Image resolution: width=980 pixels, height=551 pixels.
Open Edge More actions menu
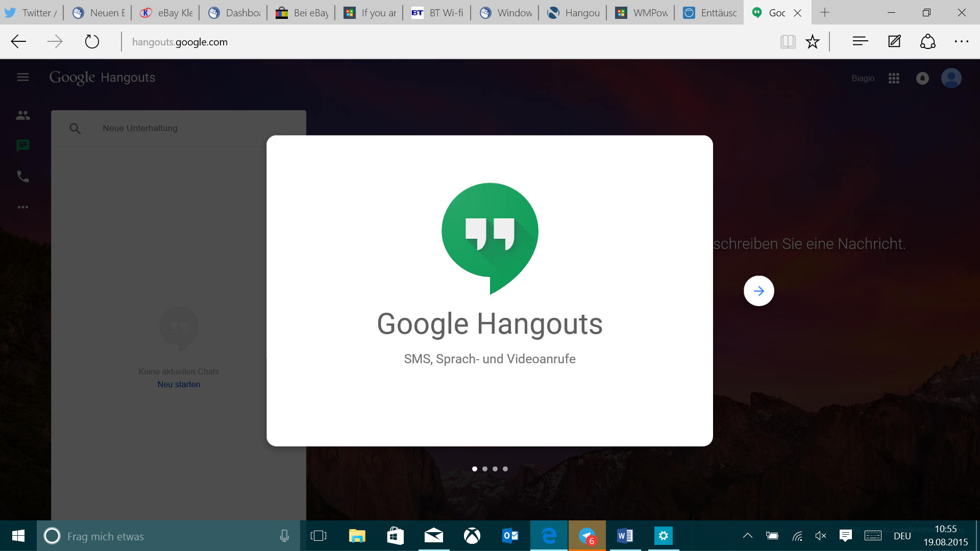962,41
